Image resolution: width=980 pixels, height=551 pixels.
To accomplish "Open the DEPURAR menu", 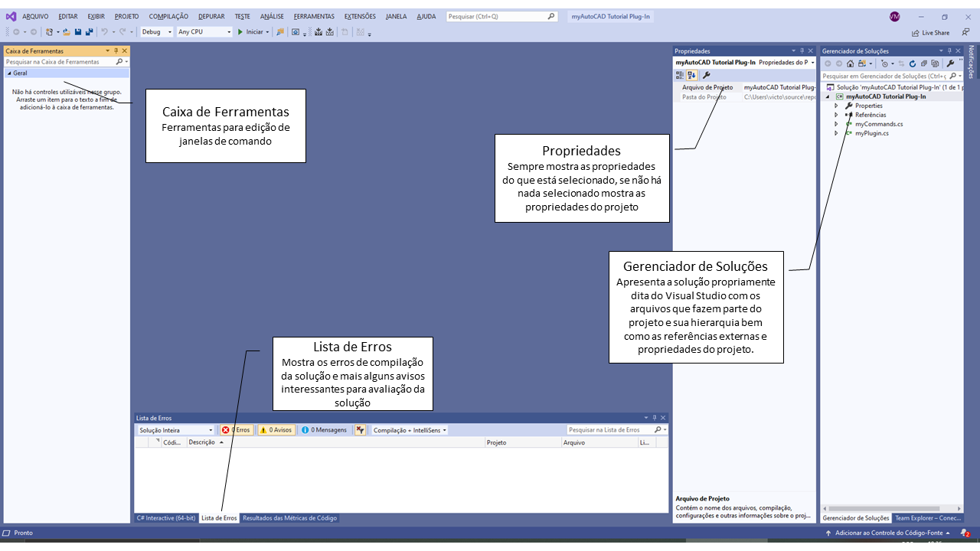I will 211,15.
